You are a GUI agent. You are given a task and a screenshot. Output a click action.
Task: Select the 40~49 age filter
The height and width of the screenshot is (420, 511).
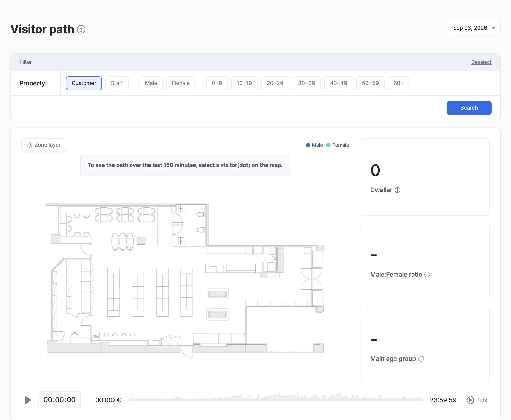click(x=338, y=83)
